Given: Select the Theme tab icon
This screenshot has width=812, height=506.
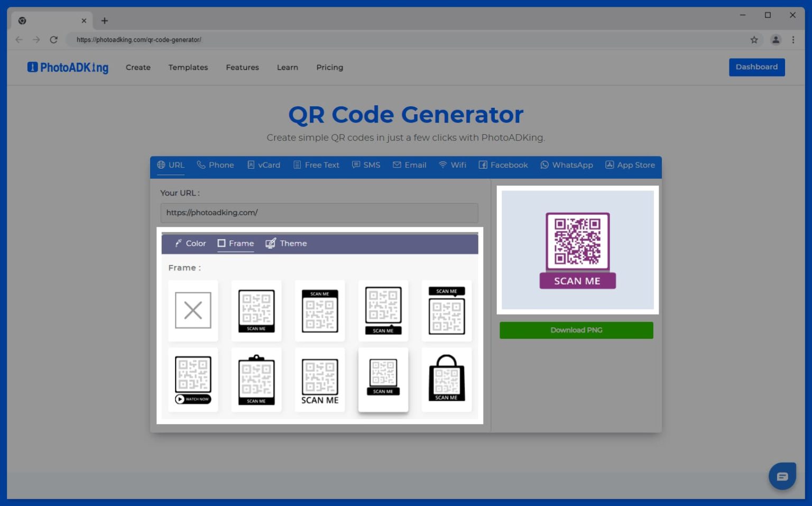Looking at the screenshot, I should point(270,243).
